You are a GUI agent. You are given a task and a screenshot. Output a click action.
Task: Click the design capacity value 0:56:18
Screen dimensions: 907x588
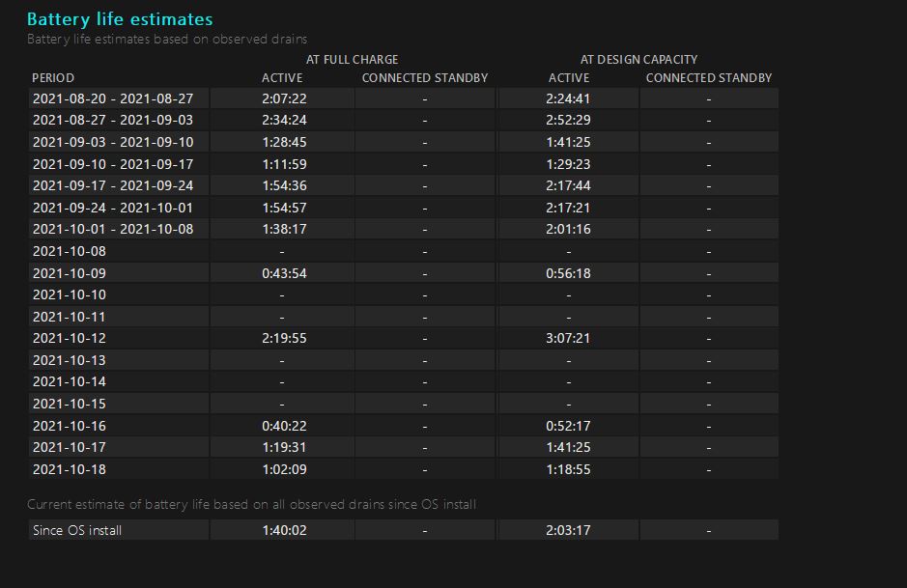tap(568, 273)
